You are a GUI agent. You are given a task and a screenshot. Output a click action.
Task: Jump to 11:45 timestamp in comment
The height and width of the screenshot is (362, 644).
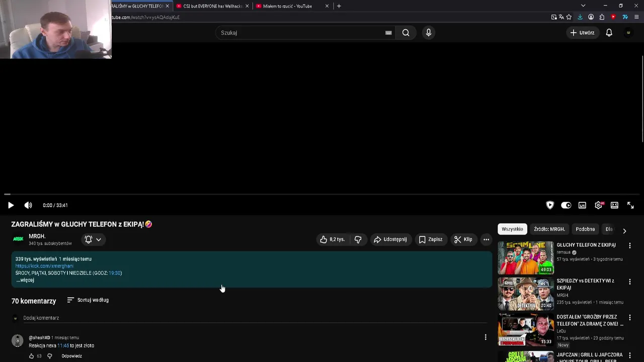(63, 345)
